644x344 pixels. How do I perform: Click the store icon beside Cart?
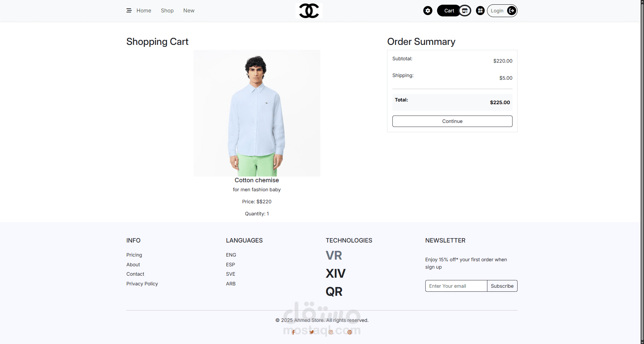(465, 11)
